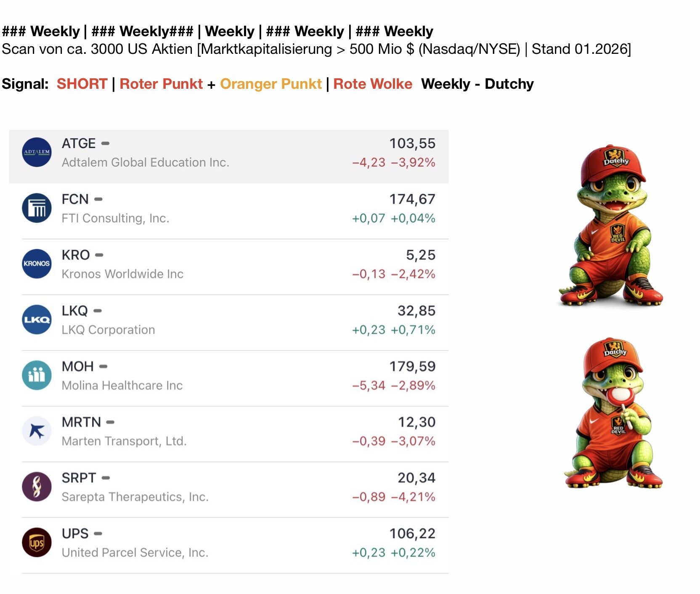Click the UPS shield logo icon
The width and height of the screenshot is (700, 594).
click(x=37, y=543)
